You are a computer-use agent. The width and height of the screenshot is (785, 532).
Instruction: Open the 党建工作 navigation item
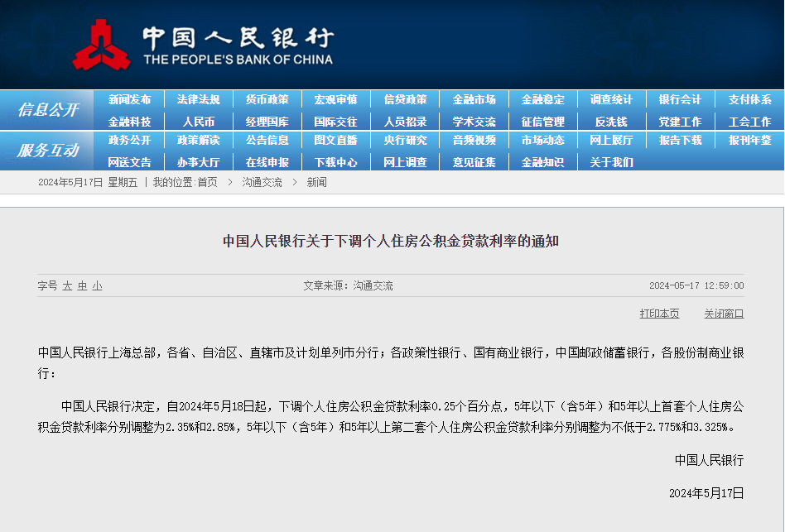[679, 121]
